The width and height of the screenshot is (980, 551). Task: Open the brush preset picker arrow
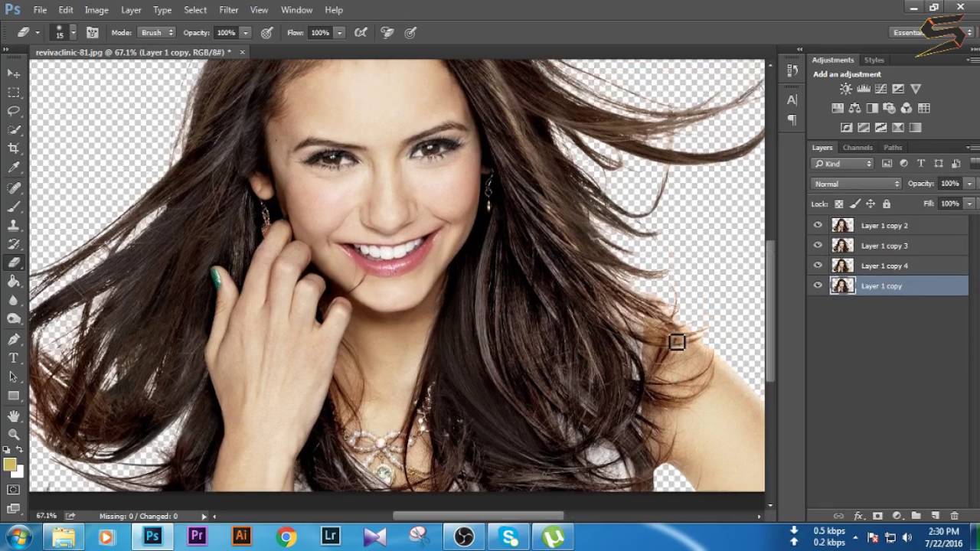(x=73, y=33)
